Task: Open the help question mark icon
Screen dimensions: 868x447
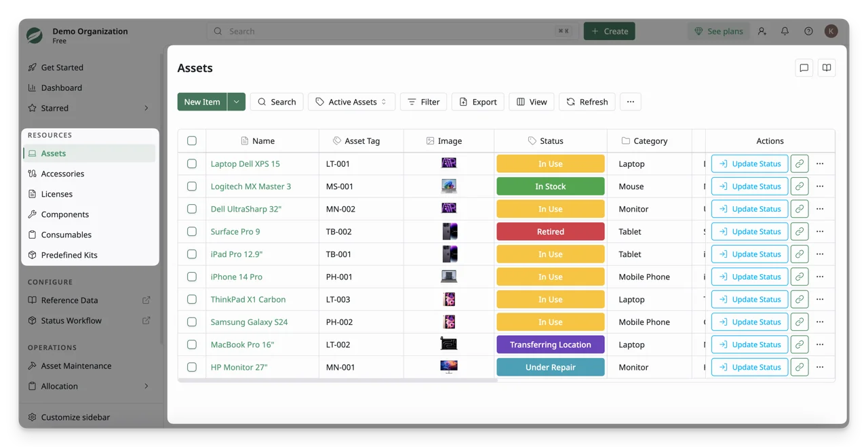Action: tap(808, 31)
